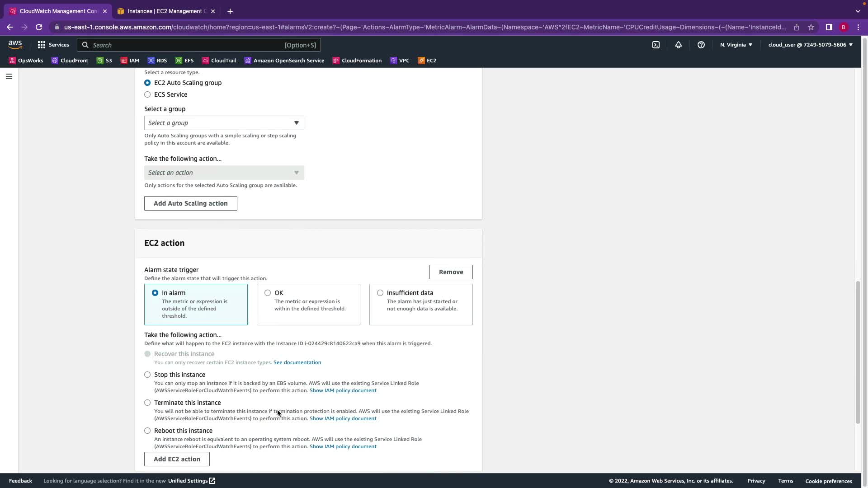Viewport: 868px width, 488px height.
Task: Remove the EC2 action section
Action: (451, 272)
